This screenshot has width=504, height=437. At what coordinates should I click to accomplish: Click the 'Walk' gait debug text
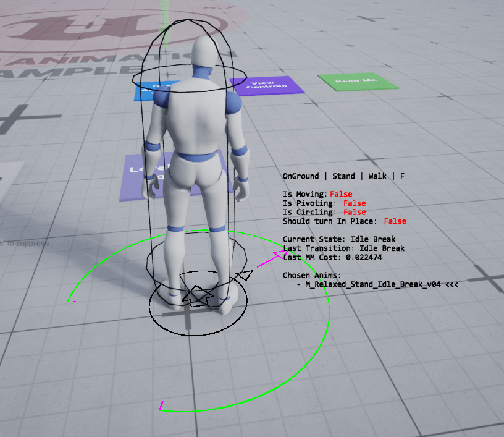377,176
